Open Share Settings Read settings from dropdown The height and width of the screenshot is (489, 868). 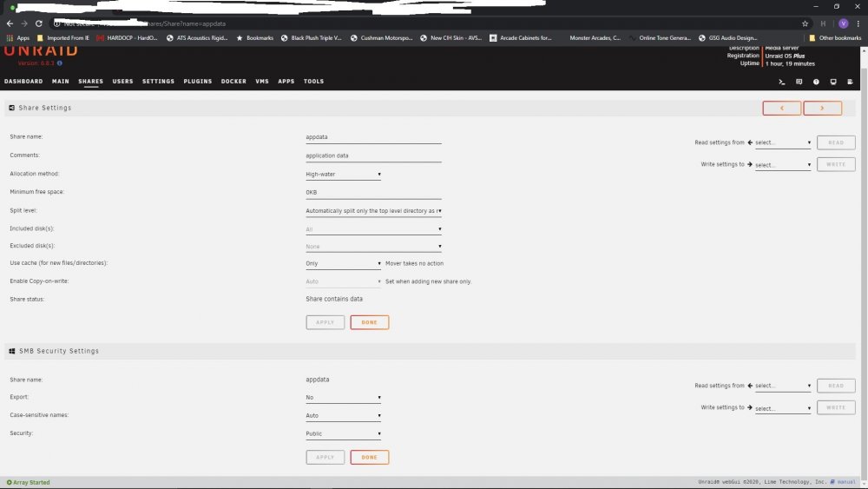pos(783,143)
